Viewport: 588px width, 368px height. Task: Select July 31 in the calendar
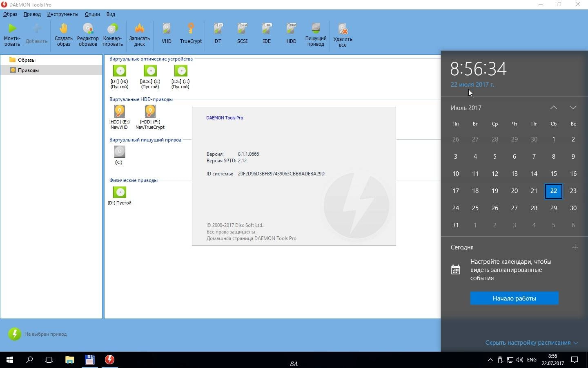456,225
